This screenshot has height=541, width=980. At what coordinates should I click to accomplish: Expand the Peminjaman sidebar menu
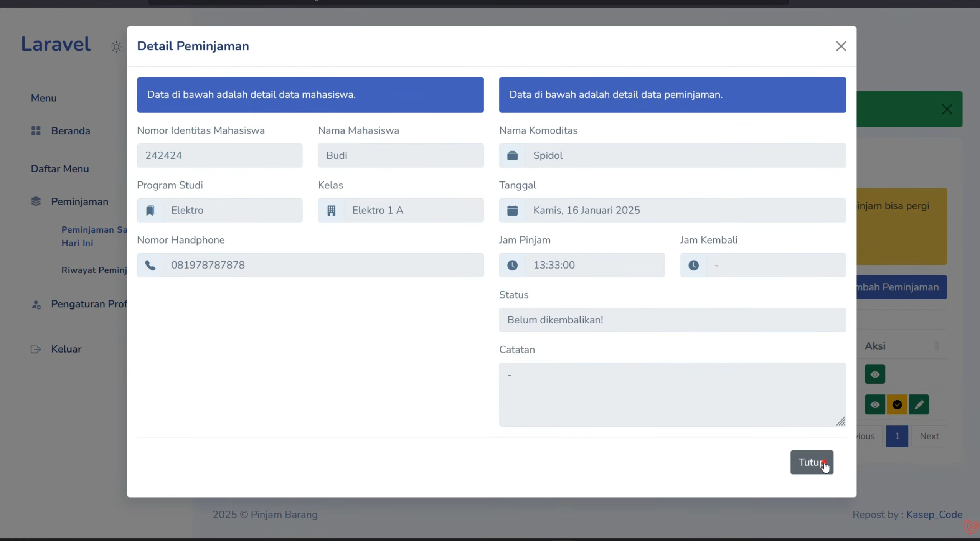80,201
